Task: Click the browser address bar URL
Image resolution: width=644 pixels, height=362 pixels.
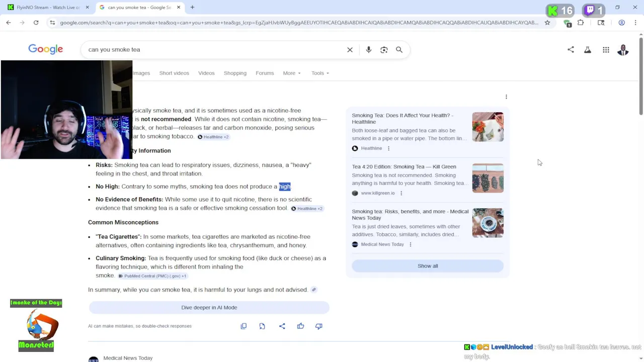Action: (x=299, y=23)
